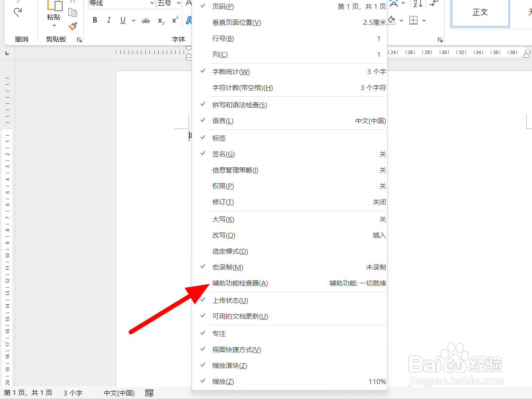532x399 pixels.
Task: Open the blue Text Effects A icon
Action: click(x=189, y=20)
